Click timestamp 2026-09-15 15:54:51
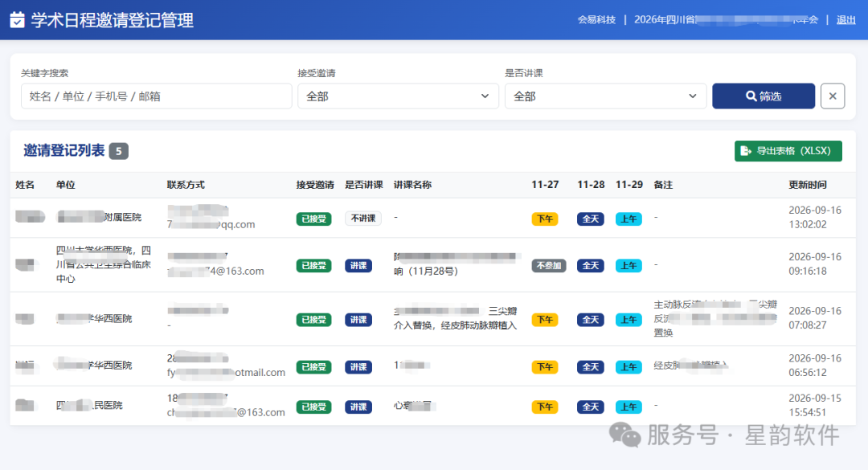 815,405
